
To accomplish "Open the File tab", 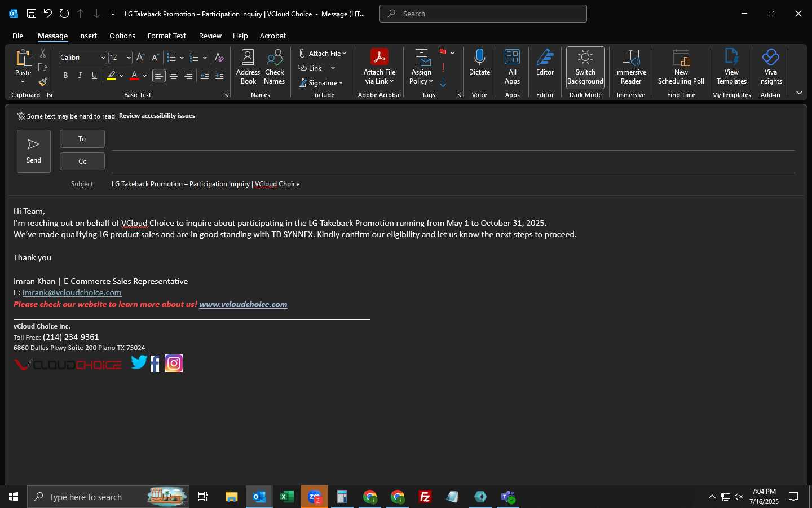I will (x=17, y=36).
